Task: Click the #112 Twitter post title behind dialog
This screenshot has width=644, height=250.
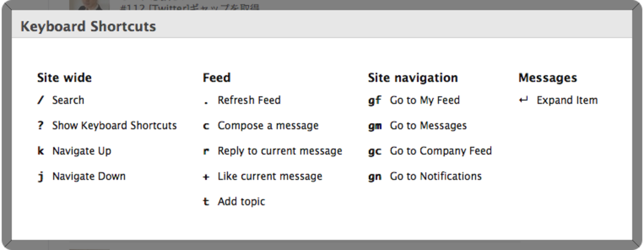Action: click(190, 7)
